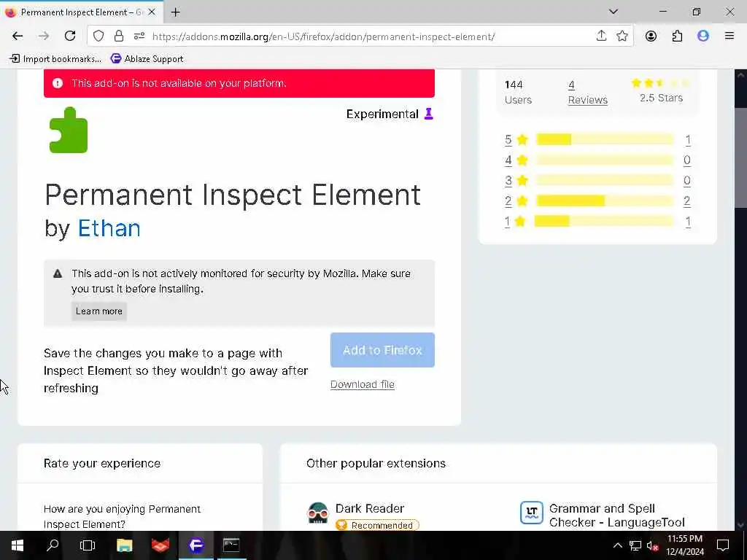Image resolution: width=747 pixels, height=560 pixels.
Task: Open the 2 star reviews count link
Action: 687,201
